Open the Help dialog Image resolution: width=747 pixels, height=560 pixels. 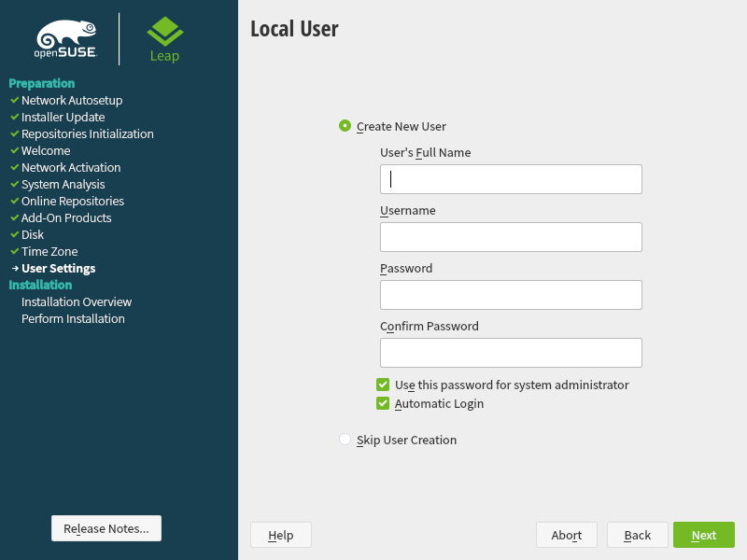click(x=280, y=535)
